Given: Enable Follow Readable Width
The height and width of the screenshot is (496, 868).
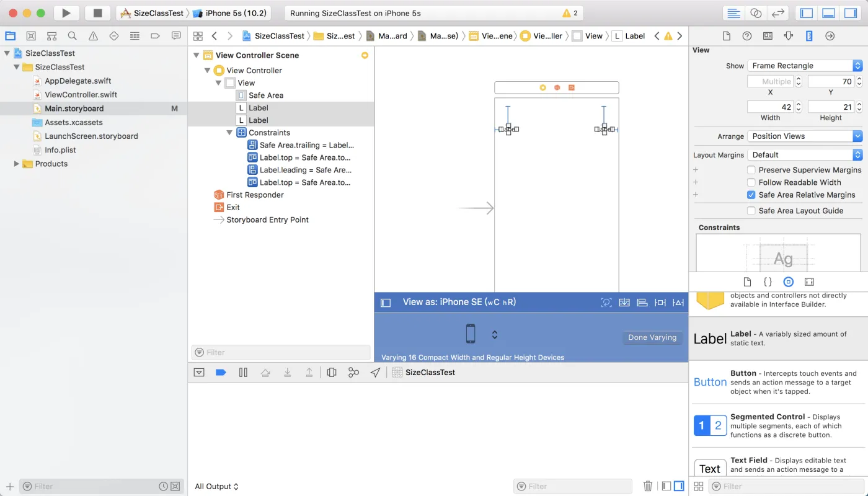Looking at the screenshot, I should click(751, 182).
